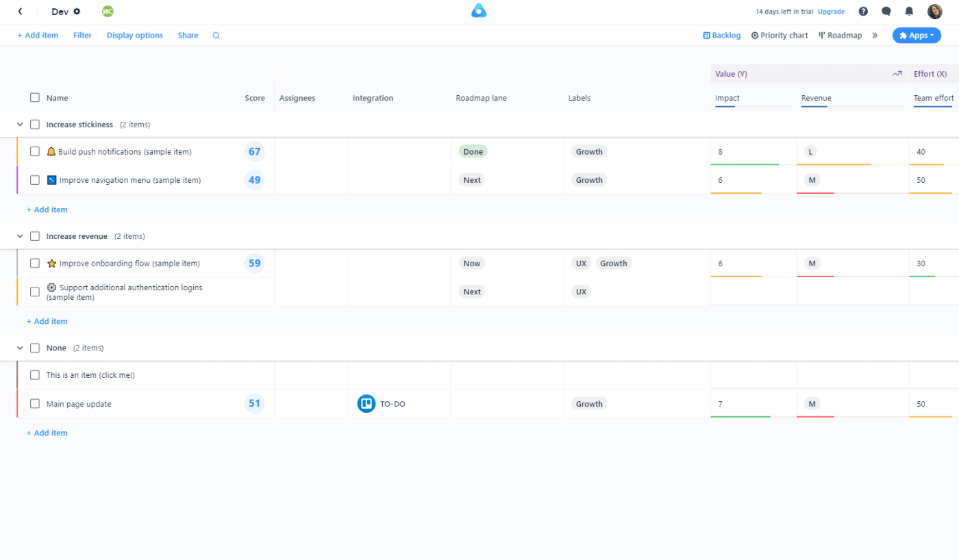Click the Trello integration icon

click(366, 404)
